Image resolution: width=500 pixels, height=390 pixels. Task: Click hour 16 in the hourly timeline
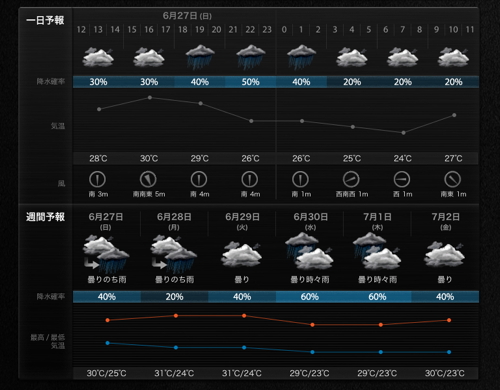click(x=149, y=30)
